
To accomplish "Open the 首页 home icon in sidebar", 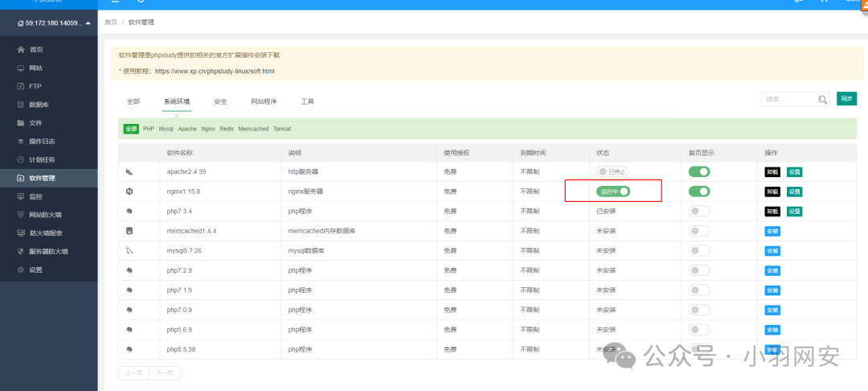I will [x=21, y=49].
